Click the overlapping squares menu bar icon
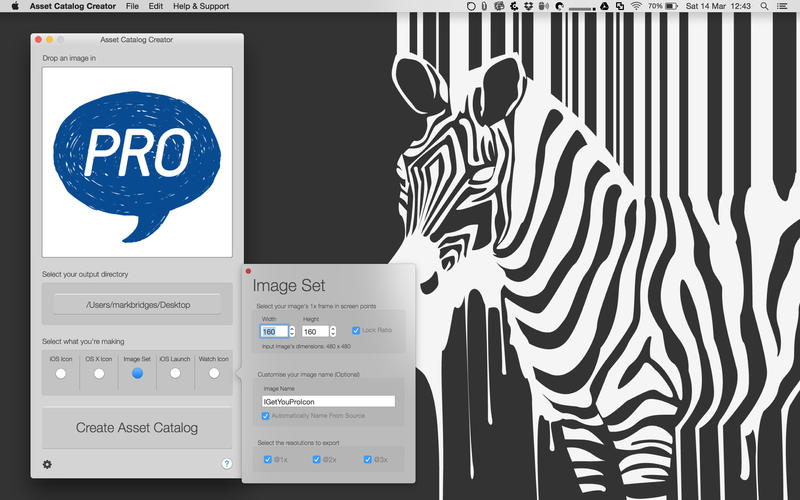The height and width of the screenshot is (500, 800). (x=620, y=6)
